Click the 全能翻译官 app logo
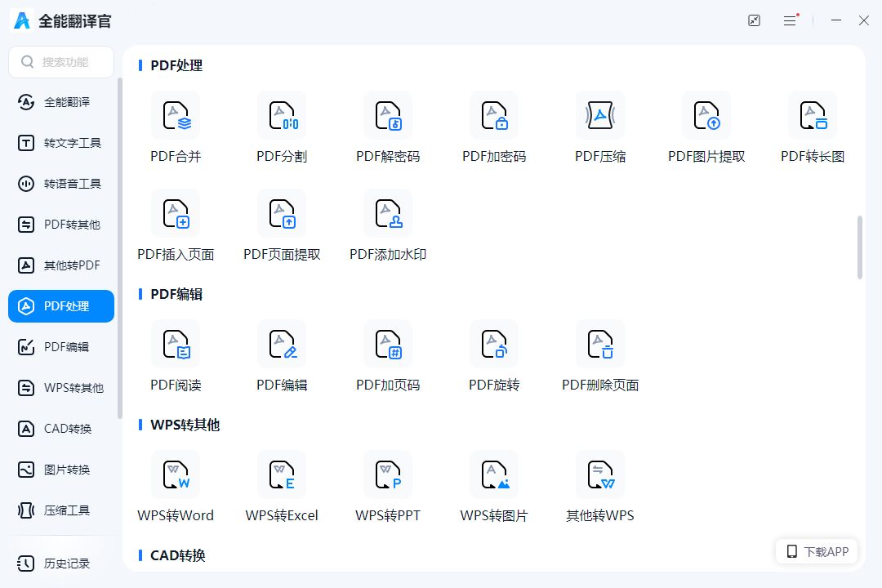Screen dimensions: 882x588 tap(22, 20)
